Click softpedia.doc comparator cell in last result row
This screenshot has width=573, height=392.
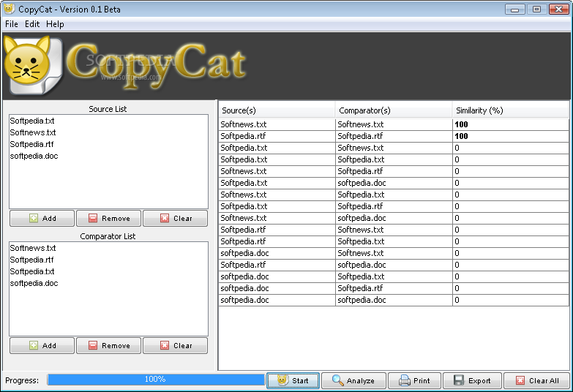pyautogui.click(x=394, y=300)
